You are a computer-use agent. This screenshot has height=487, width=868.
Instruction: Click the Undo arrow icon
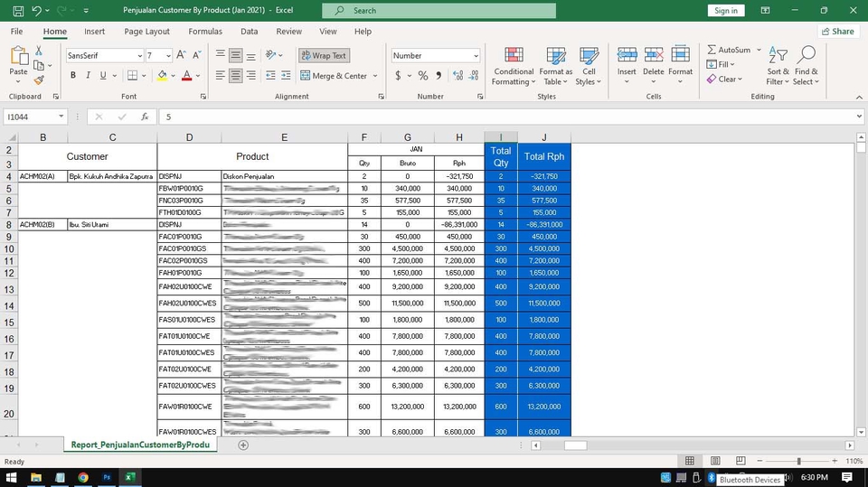pyautogui.click(x=36, y=11)
